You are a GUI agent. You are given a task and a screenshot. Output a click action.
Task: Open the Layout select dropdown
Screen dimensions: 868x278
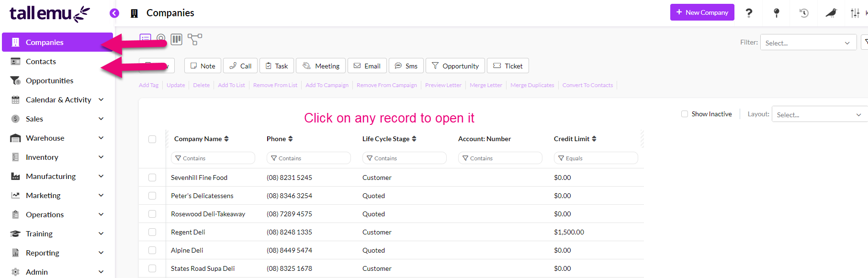pyautogui.click(x=819, y=114)
